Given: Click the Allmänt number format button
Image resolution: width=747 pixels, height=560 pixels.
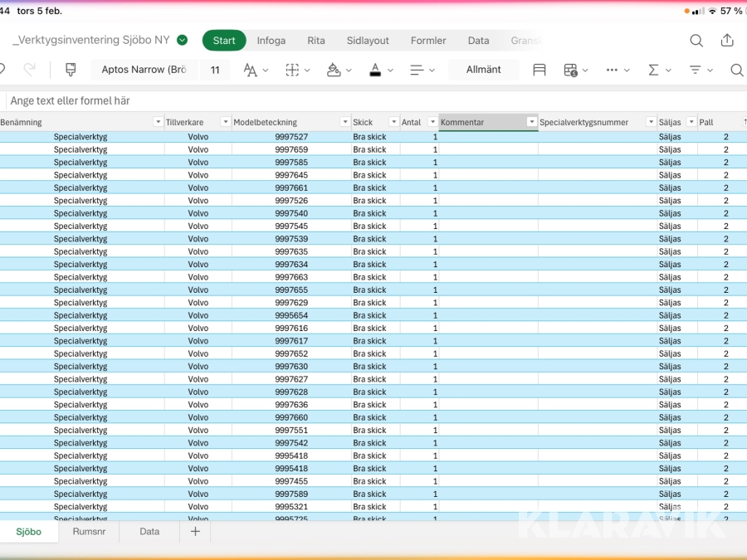Looking at the screenshot, I should pyautogui.click(x=483, y=70).
